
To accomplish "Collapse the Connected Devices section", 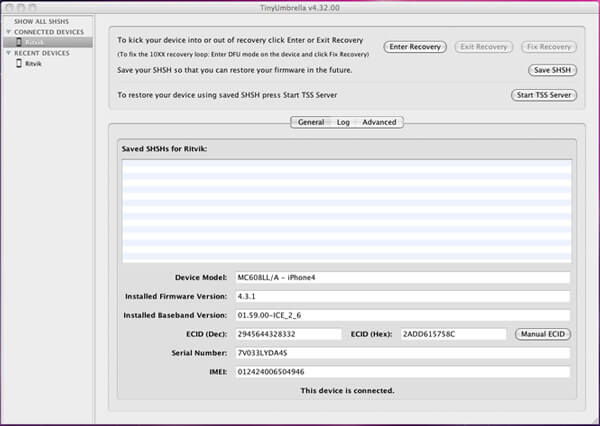I will [8, 32].
